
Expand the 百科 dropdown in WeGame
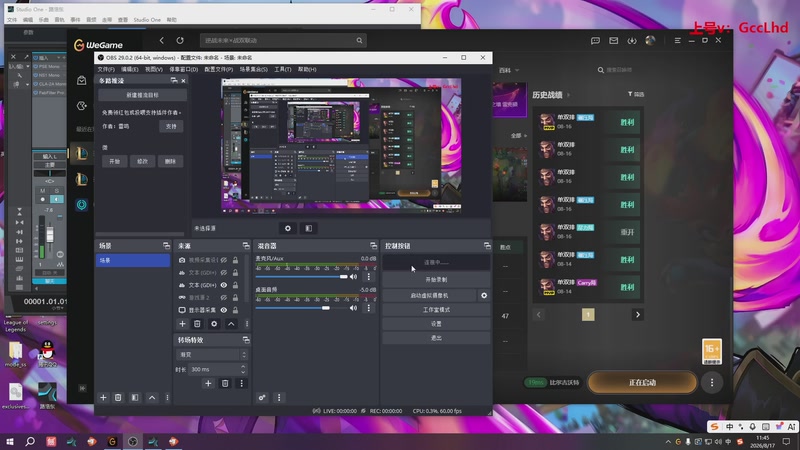[509, 70]
